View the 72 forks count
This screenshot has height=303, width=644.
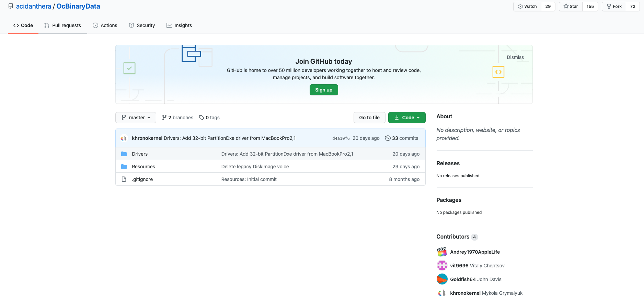point(633,7)
